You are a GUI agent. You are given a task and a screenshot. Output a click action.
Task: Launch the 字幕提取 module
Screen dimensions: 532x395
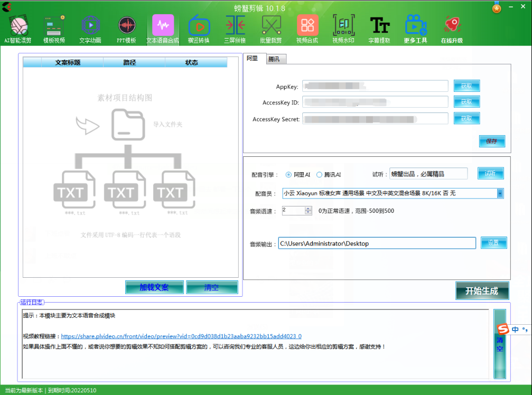pos(379,27)
